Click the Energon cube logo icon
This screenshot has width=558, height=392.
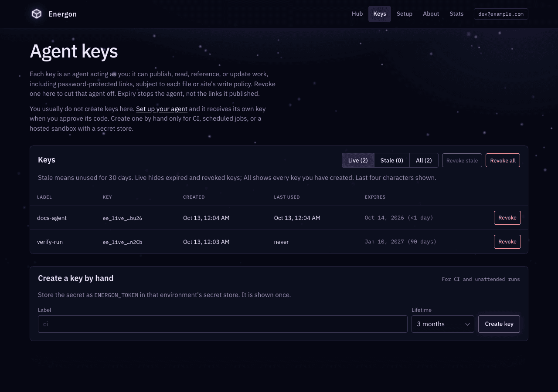(x=37, y=14)
